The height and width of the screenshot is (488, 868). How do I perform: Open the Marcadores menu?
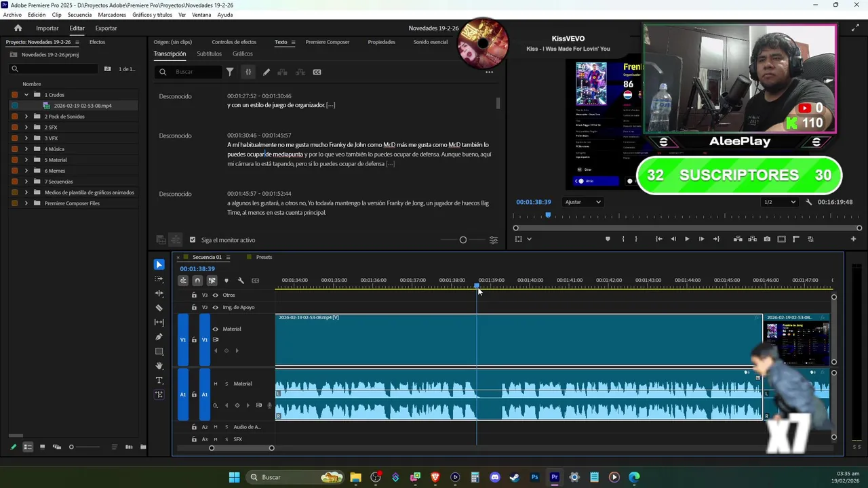coord(112,15)
